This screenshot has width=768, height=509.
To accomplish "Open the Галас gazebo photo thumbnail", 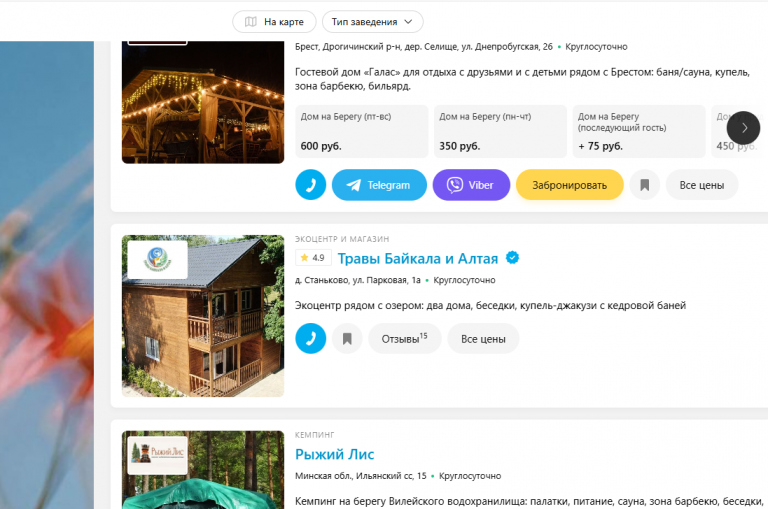I will [203, 102].
